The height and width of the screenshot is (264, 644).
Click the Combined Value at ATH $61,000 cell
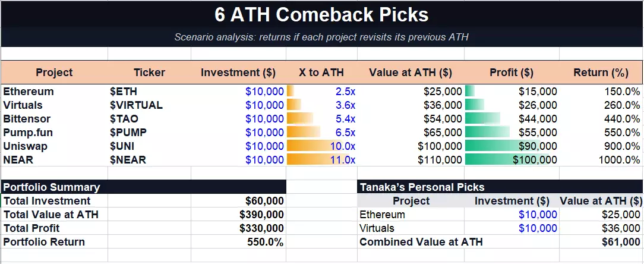coord(601,242)
